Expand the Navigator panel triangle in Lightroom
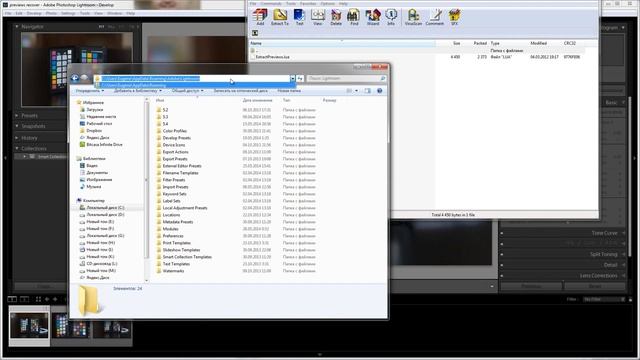 point(17,27)
